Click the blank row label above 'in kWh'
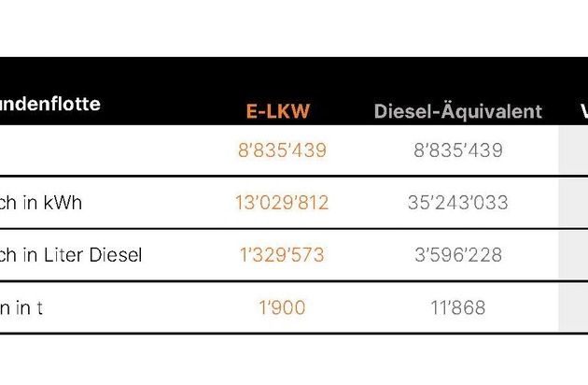 click(x=56, y=150)
